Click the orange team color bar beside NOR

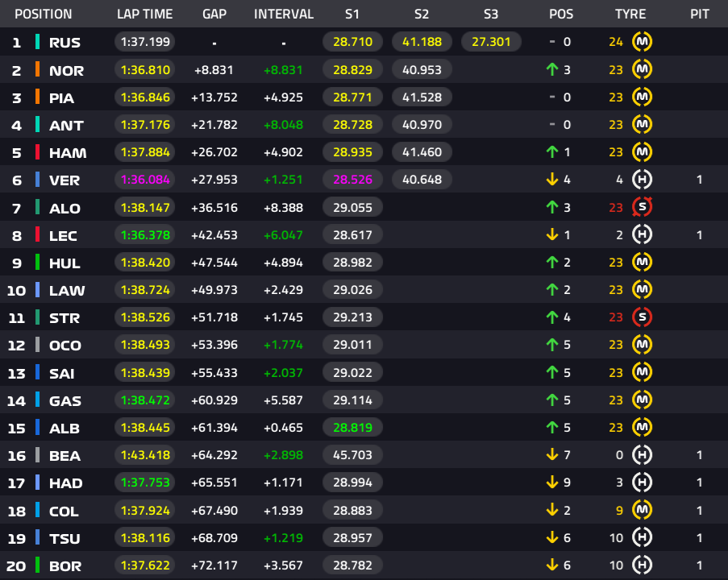37,69
